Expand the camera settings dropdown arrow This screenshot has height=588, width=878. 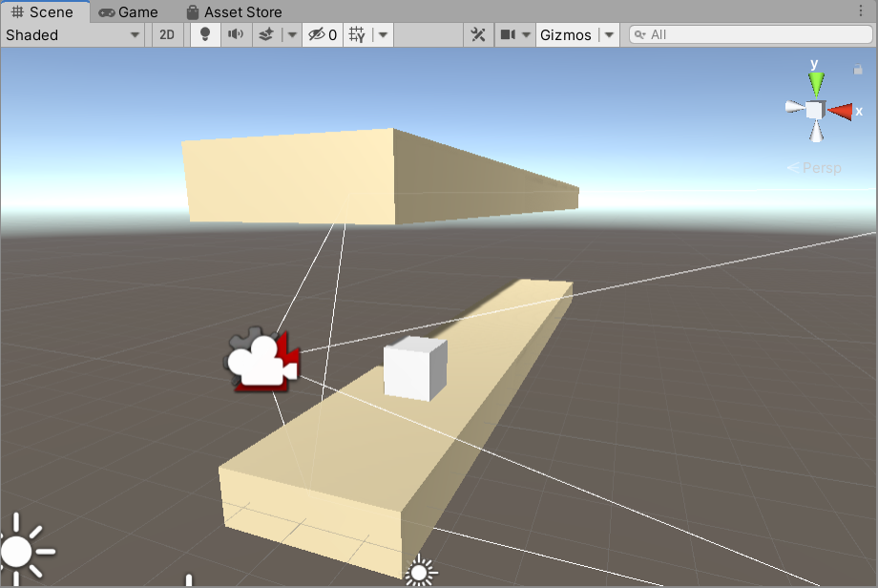point(526,34)
